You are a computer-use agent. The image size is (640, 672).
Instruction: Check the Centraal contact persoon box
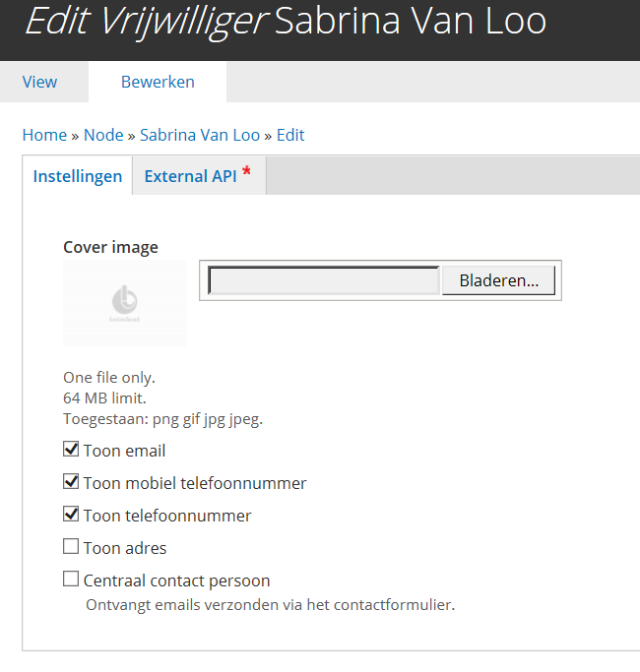tap(71, 579)
